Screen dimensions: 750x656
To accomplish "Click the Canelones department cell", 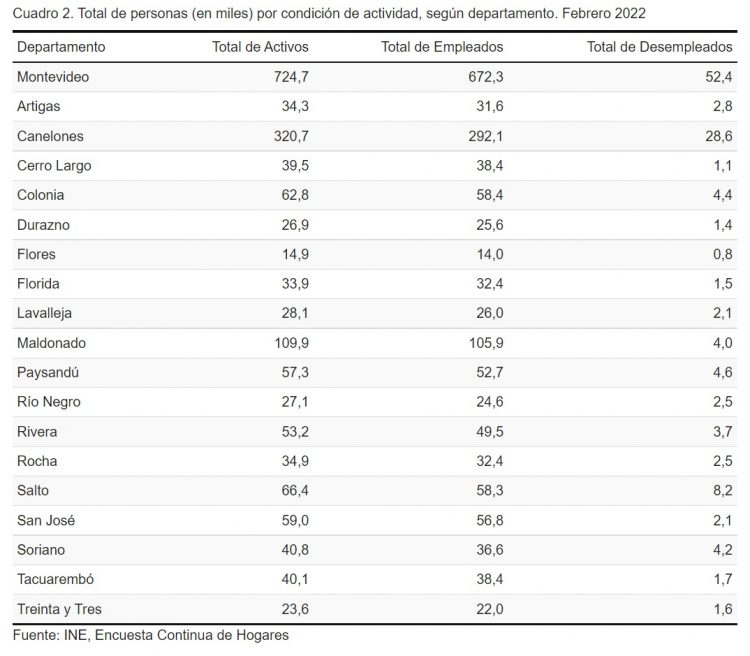I will pos(50,136).
